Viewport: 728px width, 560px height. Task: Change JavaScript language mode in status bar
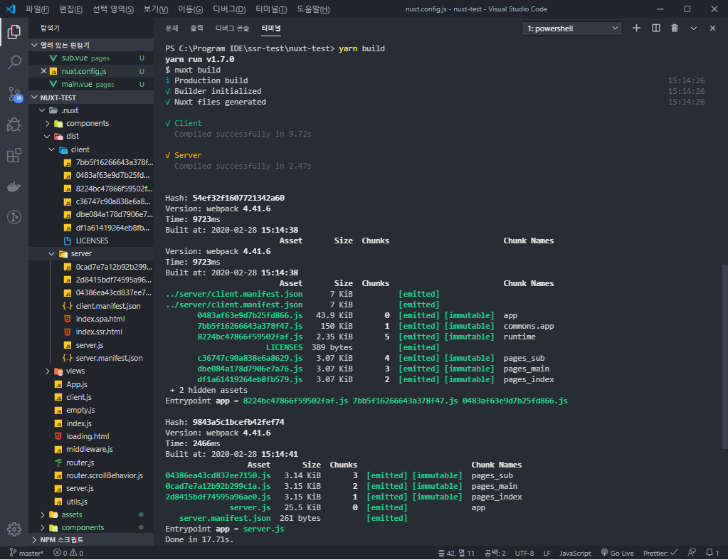pyautogui.click(x=575, y=553)
